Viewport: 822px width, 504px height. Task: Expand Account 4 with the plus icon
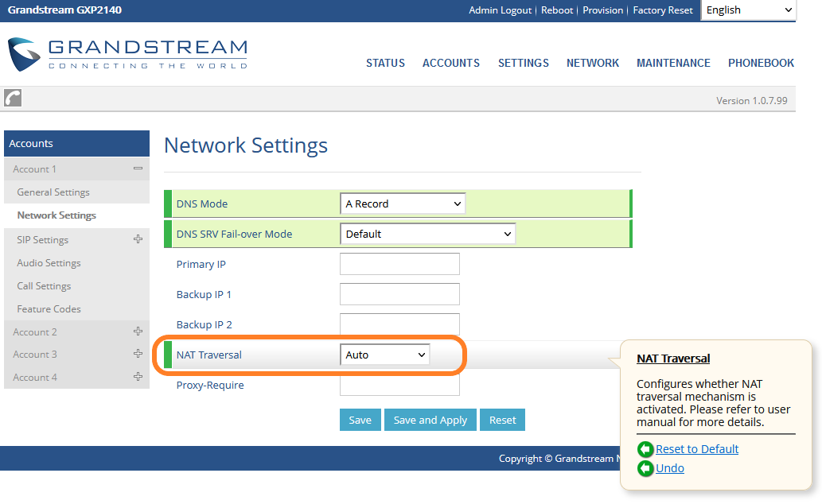point(138,377)
